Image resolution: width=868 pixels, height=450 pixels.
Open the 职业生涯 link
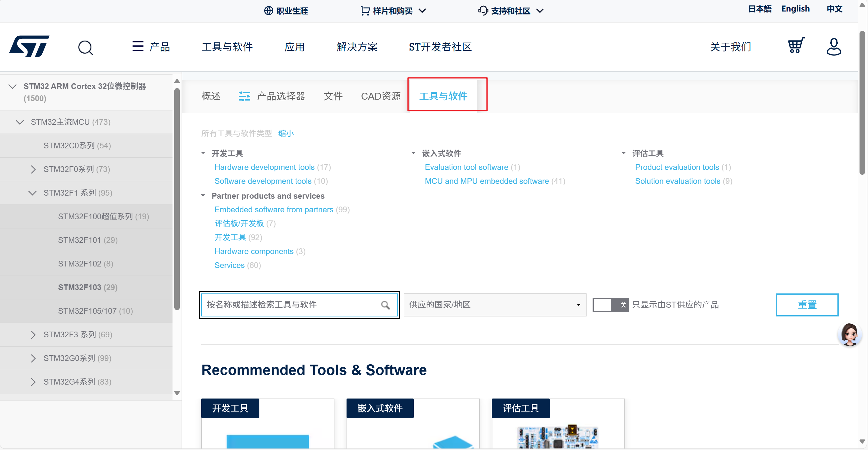click(x=286, y=11)
